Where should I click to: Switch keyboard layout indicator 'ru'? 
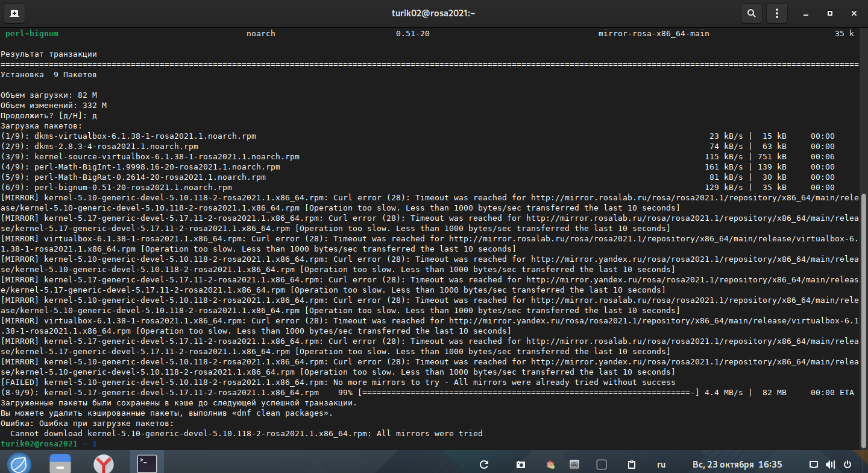pos(661,465)
